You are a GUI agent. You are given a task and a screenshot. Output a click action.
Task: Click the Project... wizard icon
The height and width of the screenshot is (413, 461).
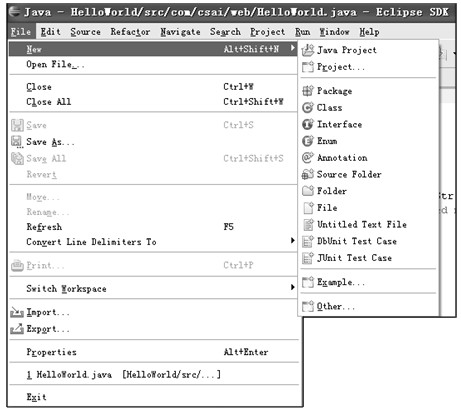point(308,67)
